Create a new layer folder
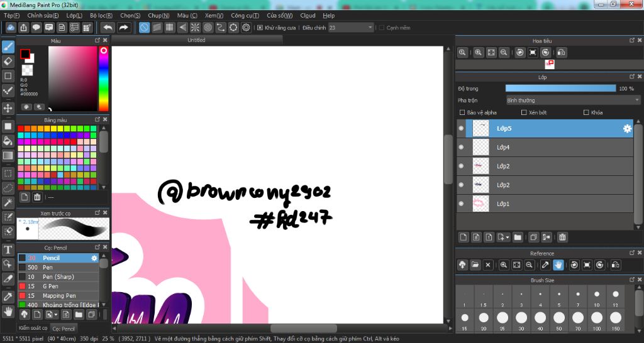Viewport: 644px width, 343px height. [x=518, y=237]
